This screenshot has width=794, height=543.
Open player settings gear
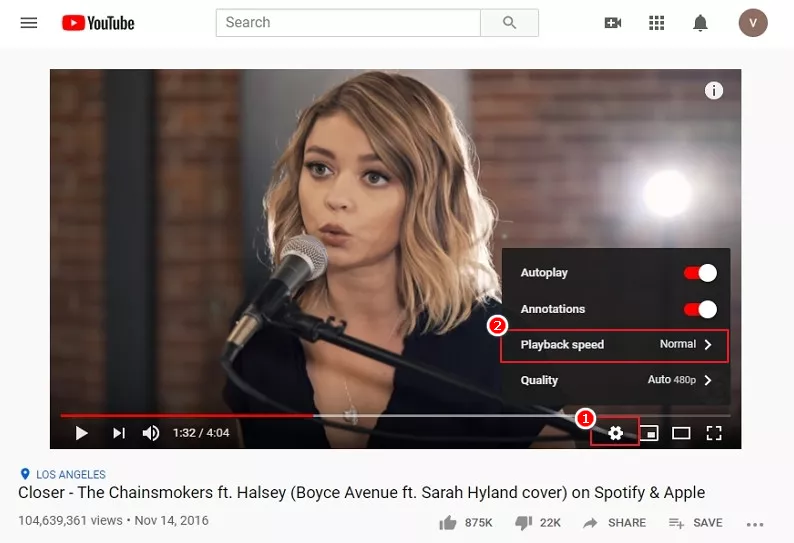coord(615,433)
